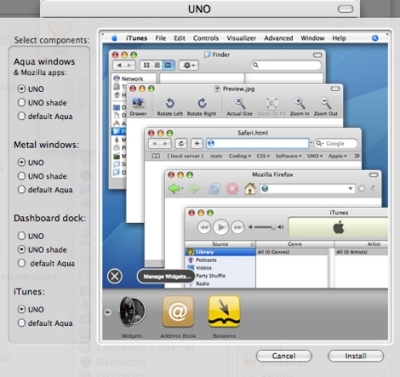Open the Apple menu in preview

(x=114, y=38)
